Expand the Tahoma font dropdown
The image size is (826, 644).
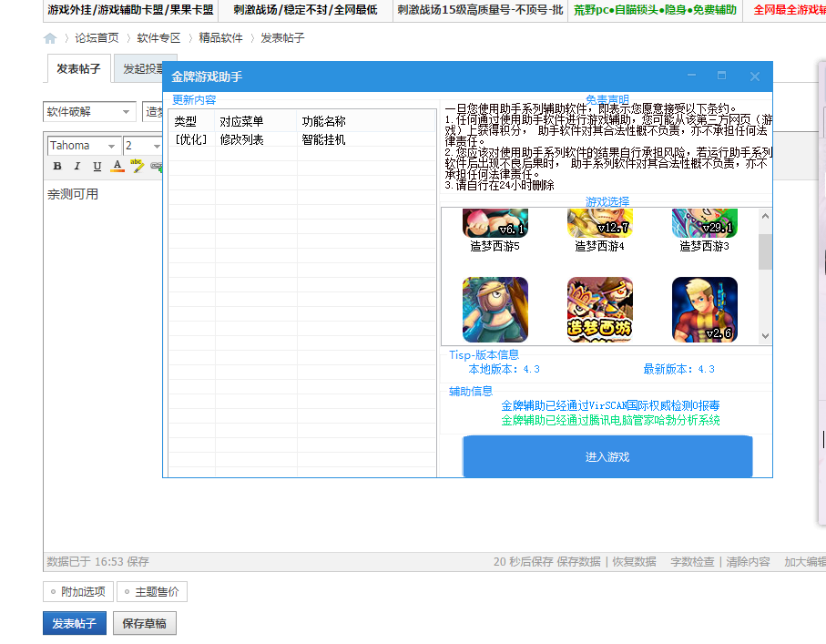[x=84, y=146]
